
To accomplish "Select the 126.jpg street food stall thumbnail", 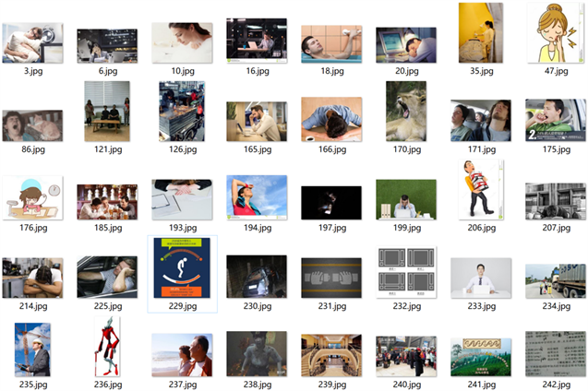I will click(x=182, y=112).
